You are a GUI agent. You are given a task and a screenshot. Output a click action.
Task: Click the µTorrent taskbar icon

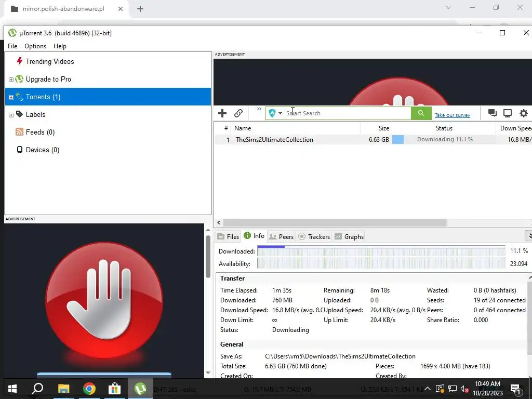(x=140, y=389)
